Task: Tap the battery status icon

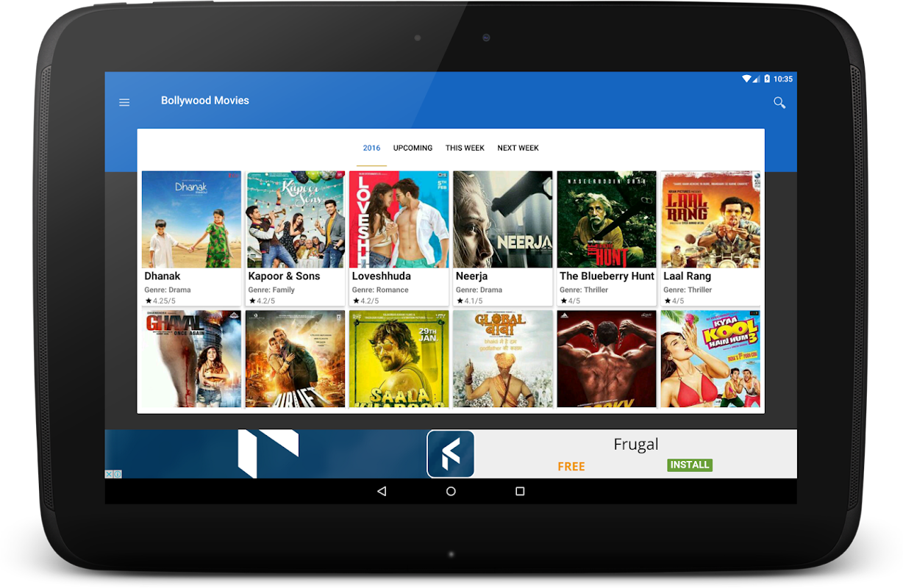Action: 767,79
